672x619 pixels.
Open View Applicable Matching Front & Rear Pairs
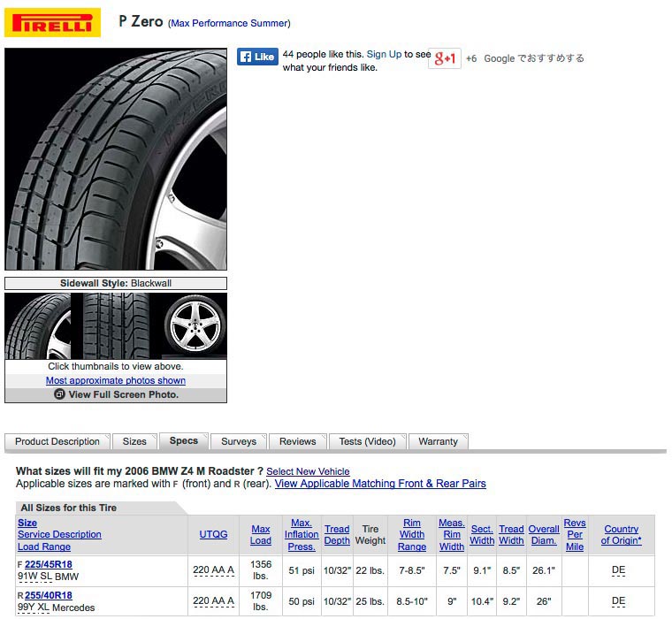pyautogui.click(x=380, y=484)
